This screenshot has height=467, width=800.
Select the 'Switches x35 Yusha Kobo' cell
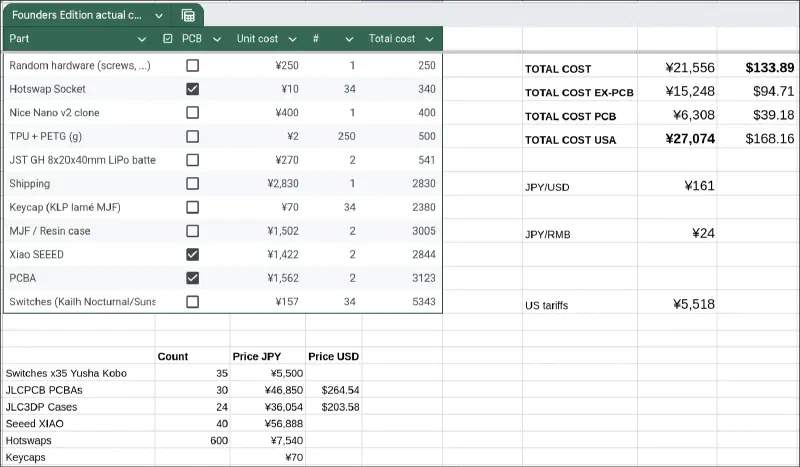66,373
